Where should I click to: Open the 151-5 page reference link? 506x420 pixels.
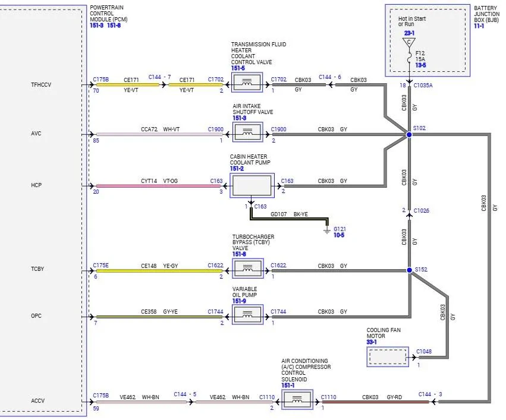pos(238,68)
